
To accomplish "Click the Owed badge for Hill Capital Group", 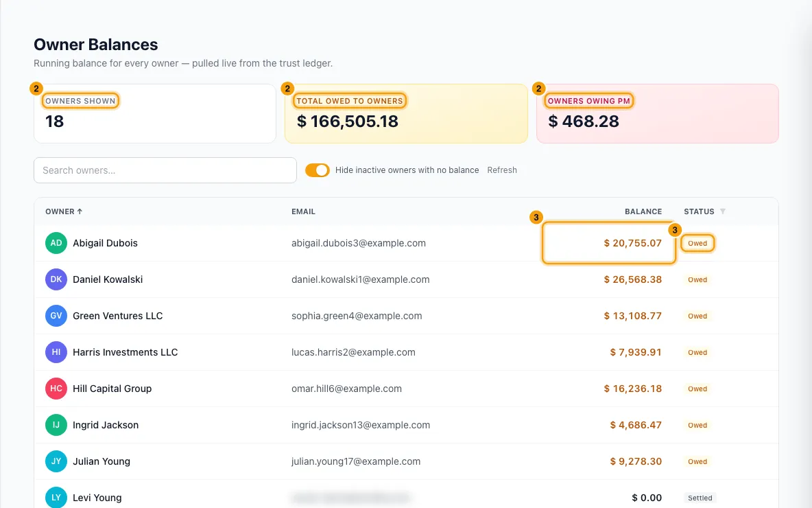I will coord(697,389).
